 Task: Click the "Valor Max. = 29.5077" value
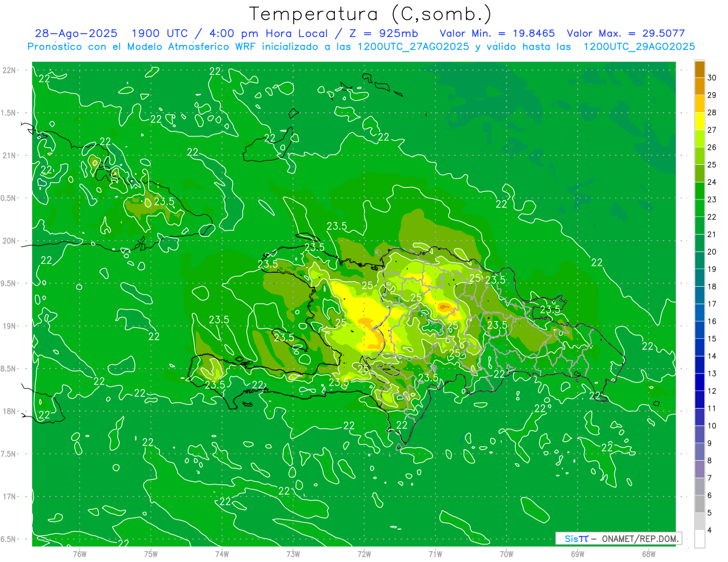625,33
